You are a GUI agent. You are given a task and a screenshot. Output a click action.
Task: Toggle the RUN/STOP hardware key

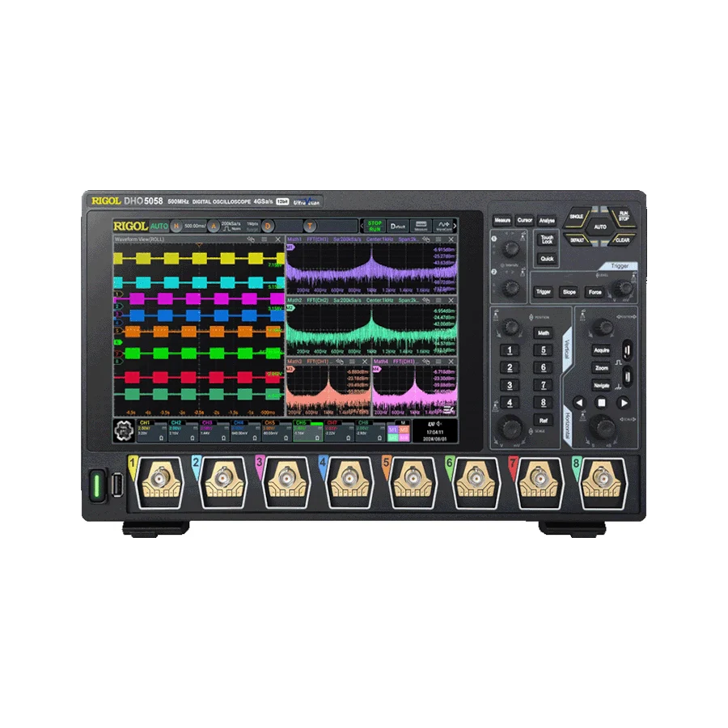click(624, 216)
